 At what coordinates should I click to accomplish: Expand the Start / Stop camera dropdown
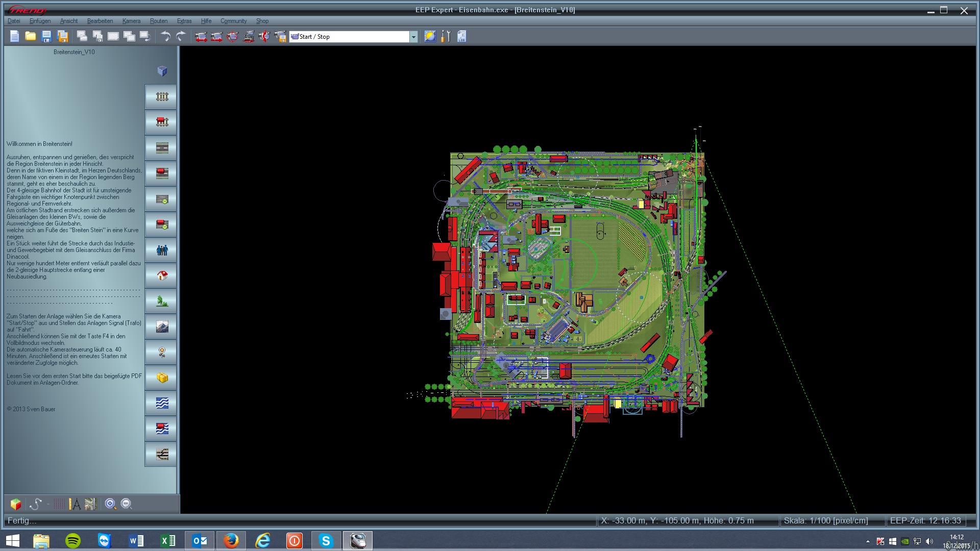(413, 37)
